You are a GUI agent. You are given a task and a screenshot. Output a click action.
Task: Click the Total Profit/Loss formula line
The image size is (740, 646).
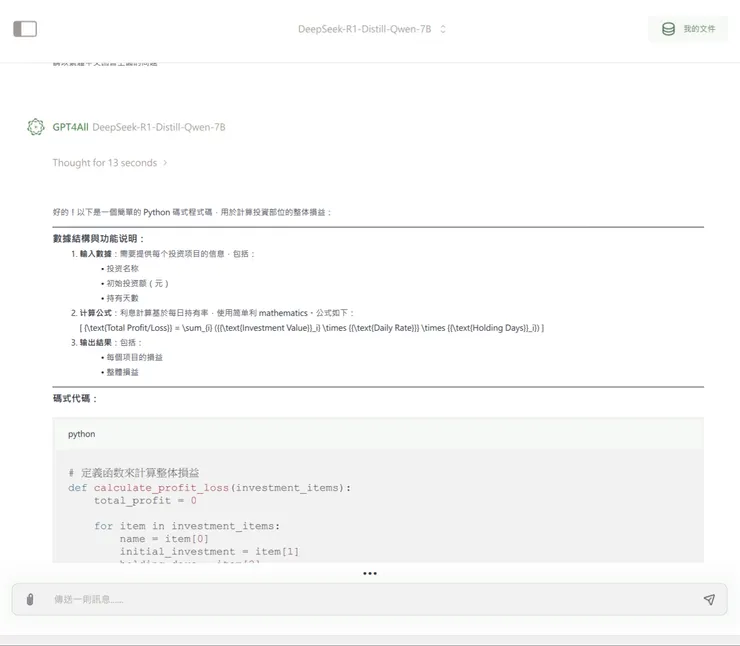[311, 328]
